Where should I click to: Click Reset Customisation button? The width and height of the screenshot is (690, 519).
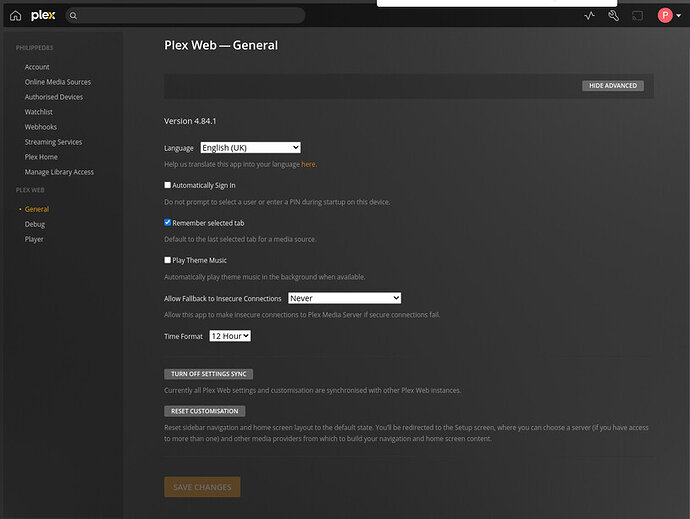[205, 411]
